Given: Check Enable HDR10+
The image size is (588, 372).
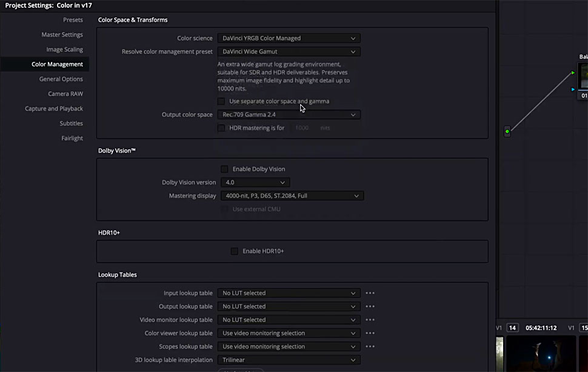Looking at the screenshot, I should 235,251.
